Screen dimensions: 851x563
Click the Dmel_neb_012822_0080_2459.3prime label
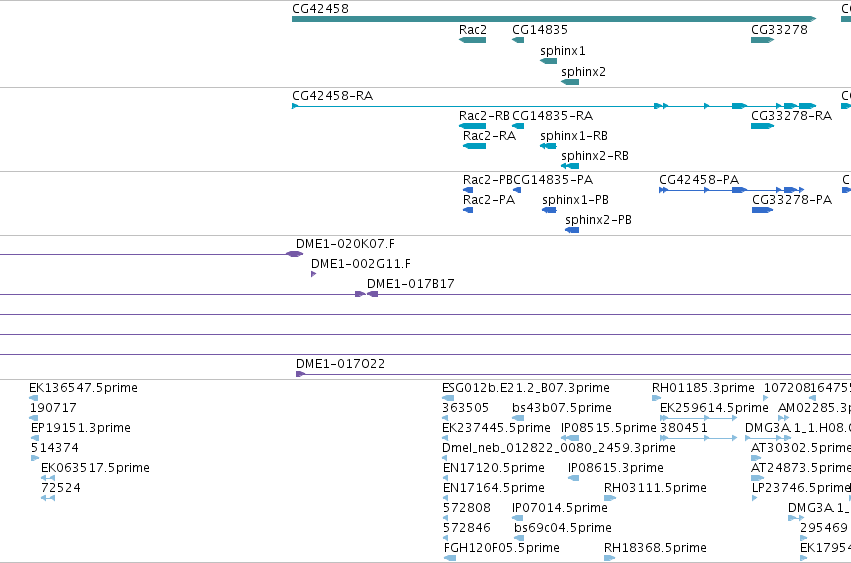pyautogui.click(x=558, y=448)
